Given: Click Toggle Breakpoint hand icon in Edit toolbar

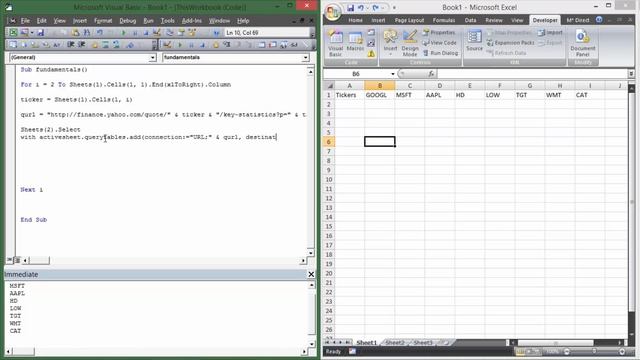Looking at the screenshot, I should [x=95, y=44].
